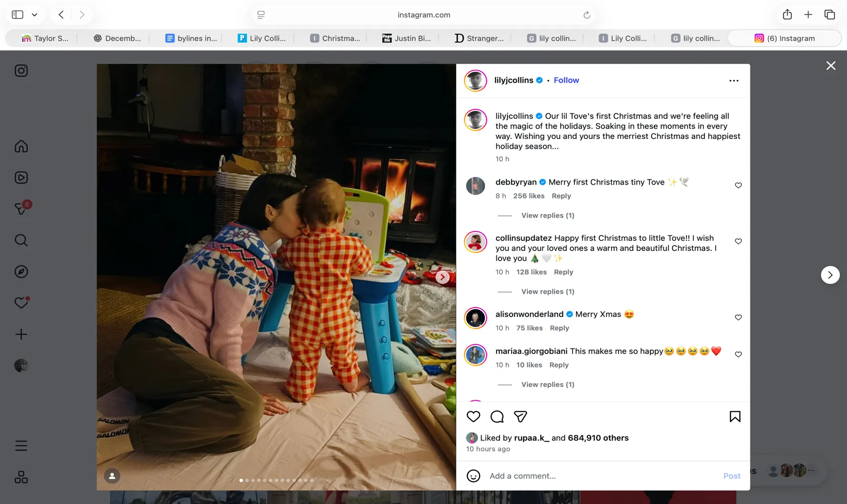Like the post with heart icon
Screen dimensions: 847x504
click(473, 416)
